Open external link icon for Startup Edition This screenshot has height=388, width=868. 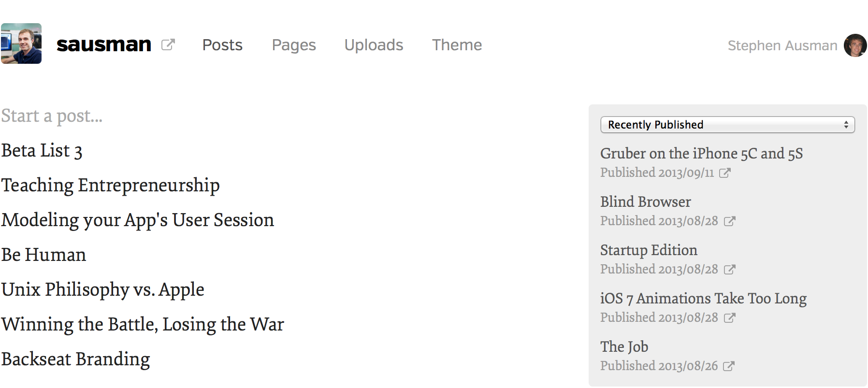[x=729, y=270]
